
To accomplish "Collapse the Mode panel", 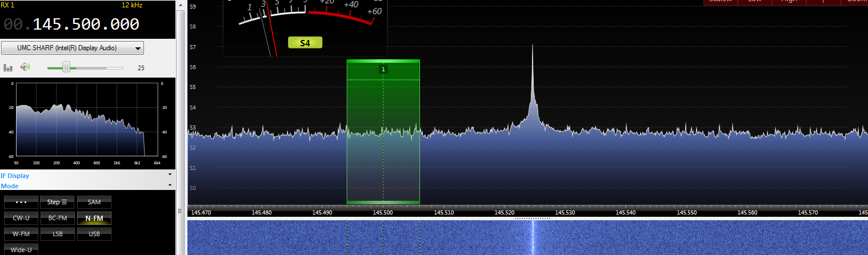I will tap(170, 185).
